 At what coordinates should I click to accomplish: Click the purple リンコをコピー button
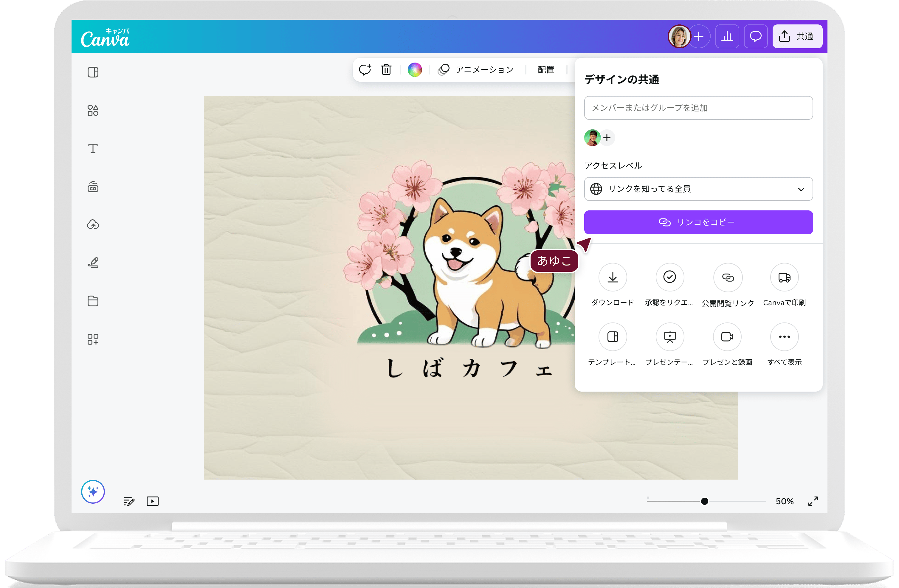coord(698,222)
